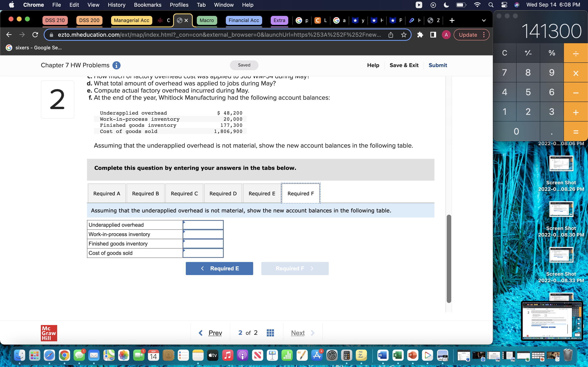Click the share icon in the address bar
Image resolution: width=588 pixels, height=367 pixels.
(390, 35)
